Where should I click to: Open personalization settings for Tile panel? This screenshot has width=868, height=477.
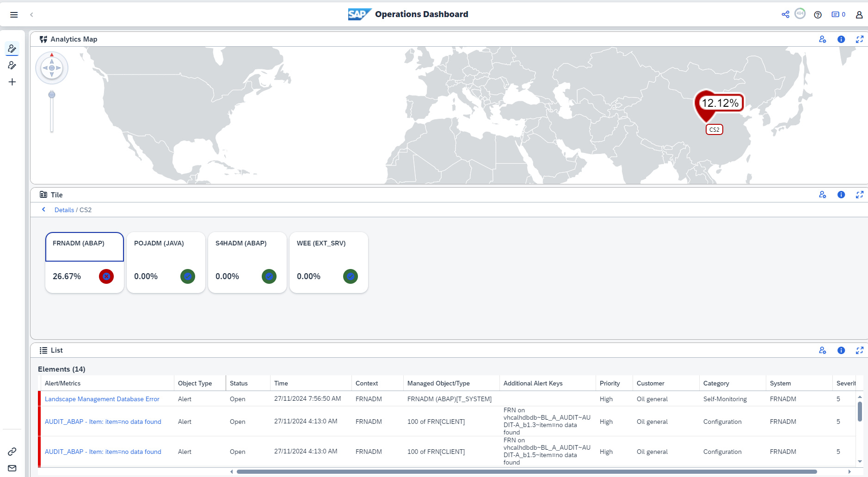[822, 195]
